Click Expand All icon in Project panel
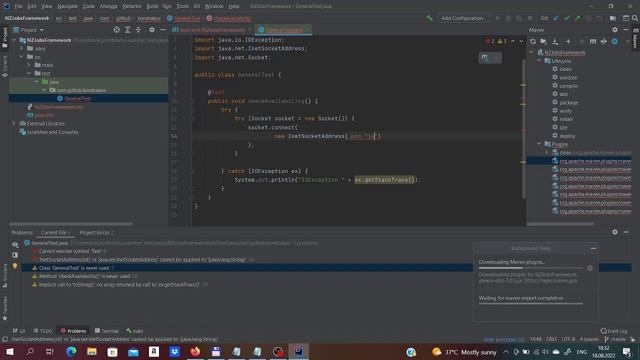The height and width of the screenshot is (360, 640). pos(127,30)
